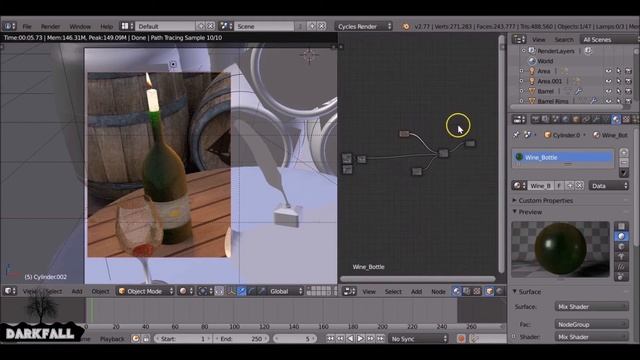Viewport: 640px width, 360px height.
Task: Open the All Scenes display dropdown
Action: pyautogui.click(x=609, y=40)
